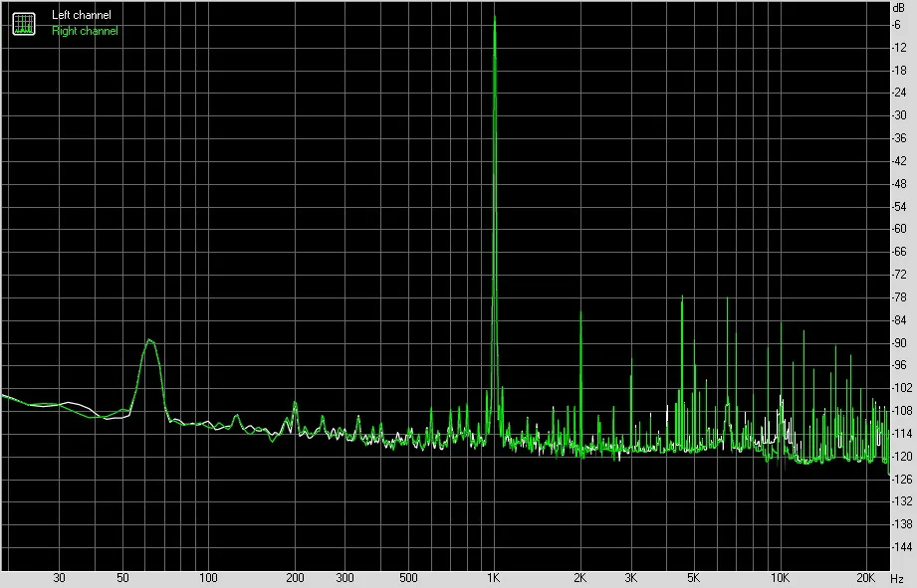Click the 20K frequency axis label
The height and width of the screenshot is (588, 917).
(865, 578)
